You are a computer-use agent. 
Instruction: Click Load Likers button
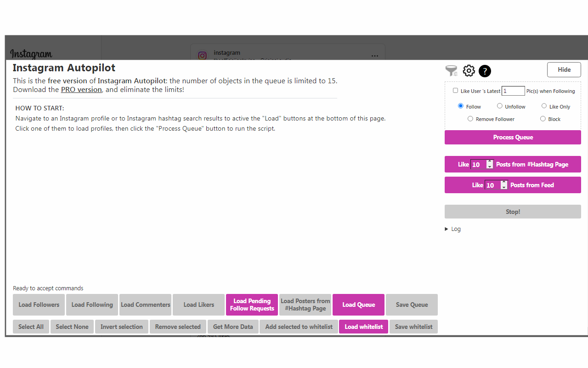(198, 305)
